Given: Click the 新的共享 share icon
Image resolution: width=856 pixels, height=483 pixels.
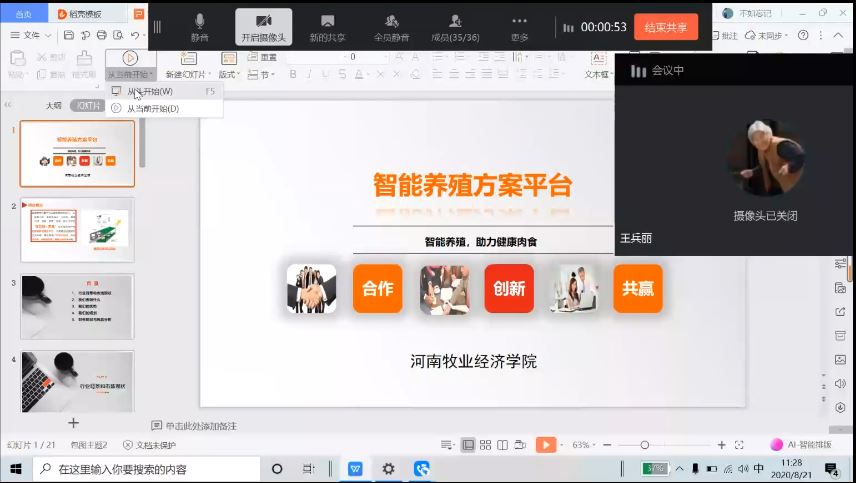Looking at the screenshot, I should point(327,26).
